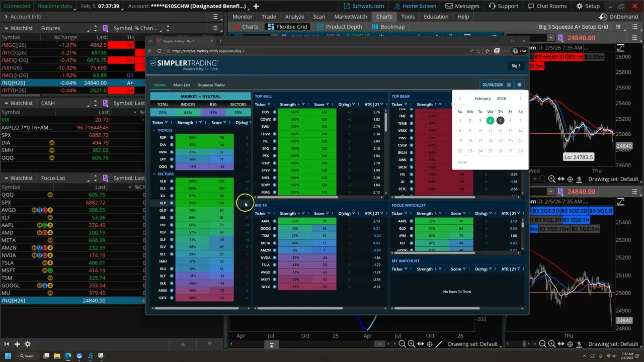
Task: Open the Squeeze Radar tab
Action: tap(211, 85)
